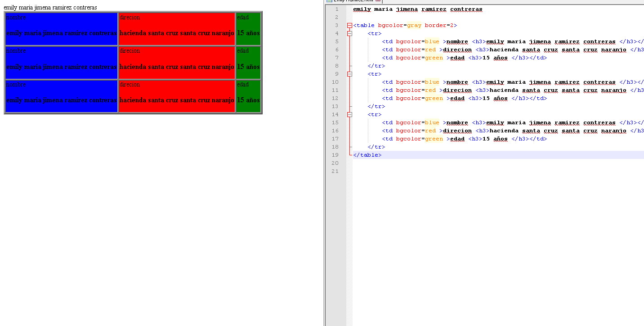Click the bgcolor=blue code on line 15
This screenshot has width=644, height=326.
(x=417, y=123)
